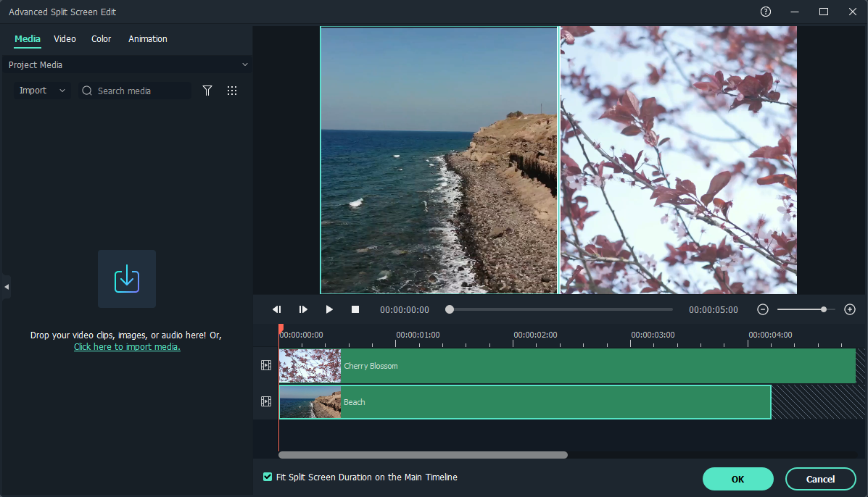Viewport: 868px width, 497px height.
Task: Stop playback with the square icon
Action: (355, 309)
